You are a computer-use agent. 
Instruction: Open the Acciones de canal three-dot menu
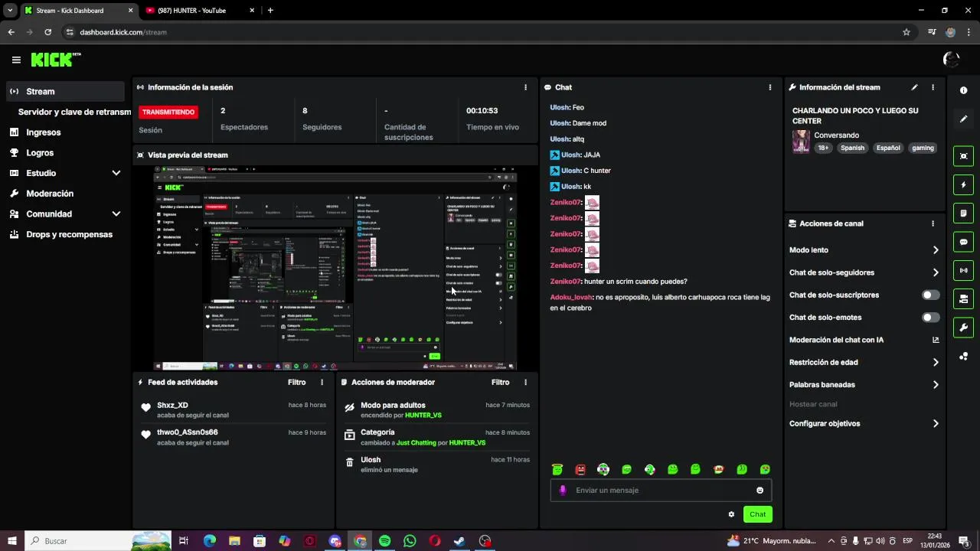933,223
